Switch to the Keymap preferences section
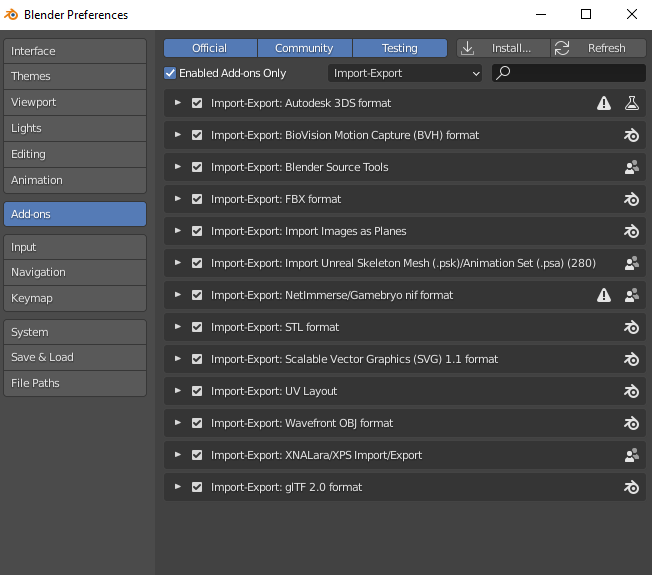The width and height of the screenshot is (652, 575). tap(75, 298)
